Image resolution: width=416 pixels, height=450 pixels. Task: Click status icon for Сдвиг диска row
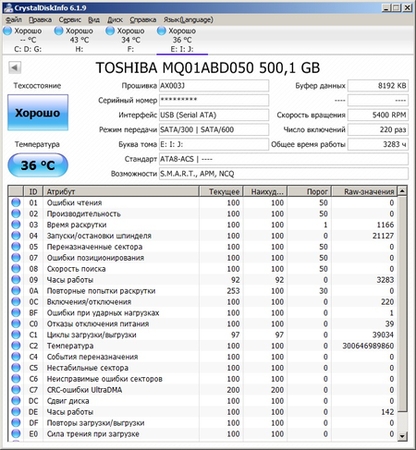pos(16,401)
